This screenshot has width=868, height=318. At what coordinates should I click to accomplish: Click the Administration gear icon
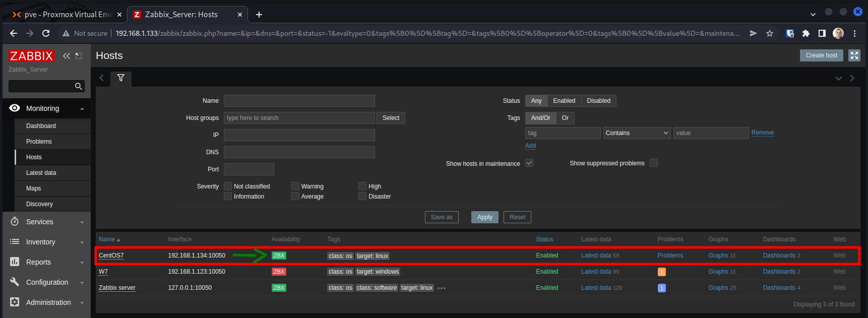(x=15, y=302)
